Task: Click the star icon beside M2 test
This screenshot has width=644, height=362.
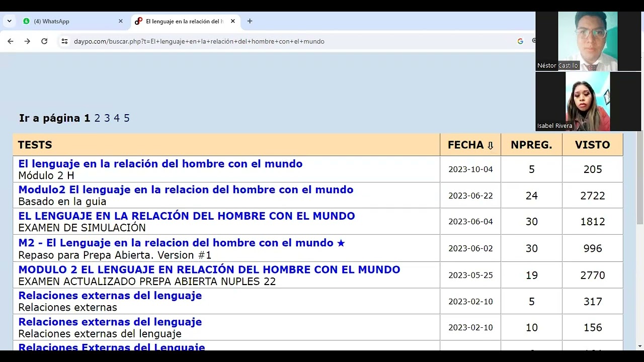Action: tap(341, 243)
